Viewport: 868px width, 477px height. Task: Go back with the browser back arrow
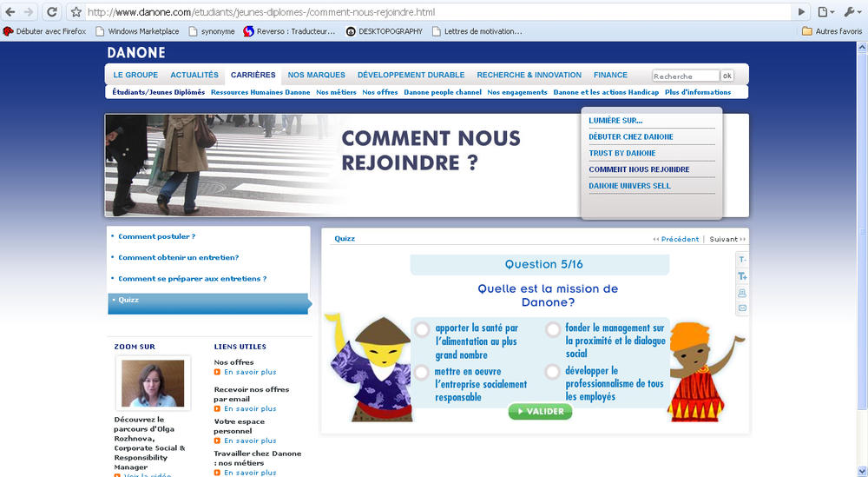[x=10, y=11]
